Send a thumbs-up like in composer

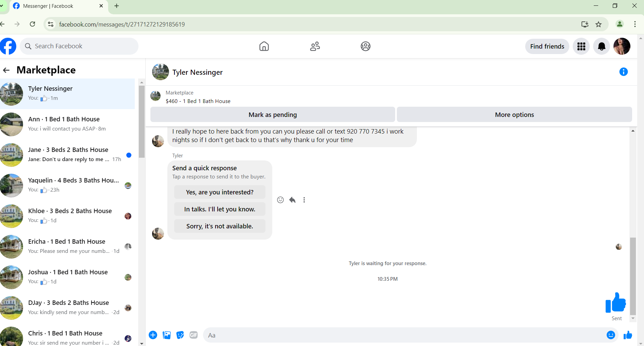[x=628, y=335]
